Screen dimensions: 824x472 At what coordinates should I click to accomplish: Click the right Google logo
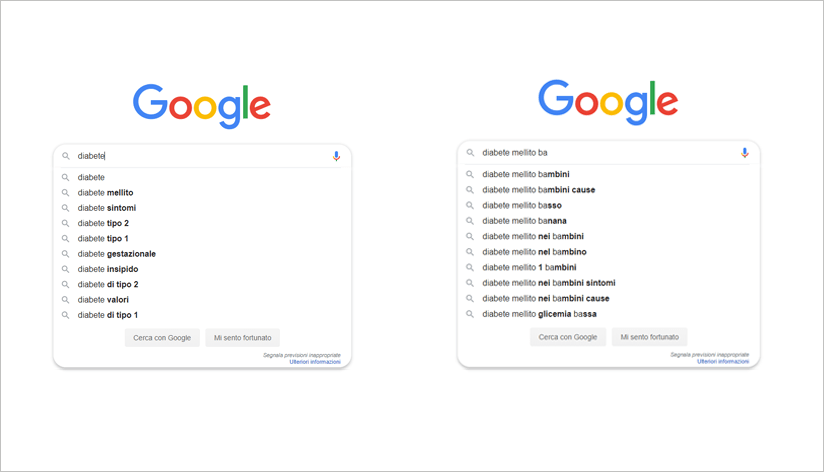(x=608, y=102)
